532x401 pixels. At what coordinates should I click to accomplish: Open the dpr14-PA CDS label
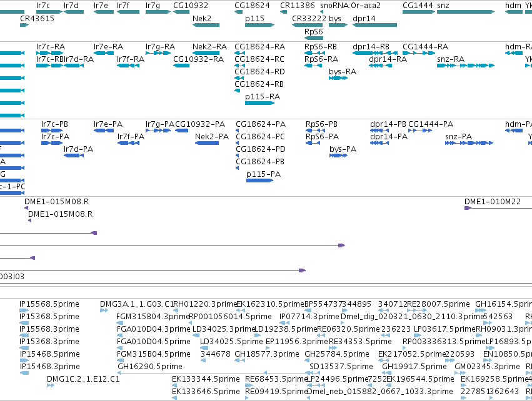pos(388,137)
